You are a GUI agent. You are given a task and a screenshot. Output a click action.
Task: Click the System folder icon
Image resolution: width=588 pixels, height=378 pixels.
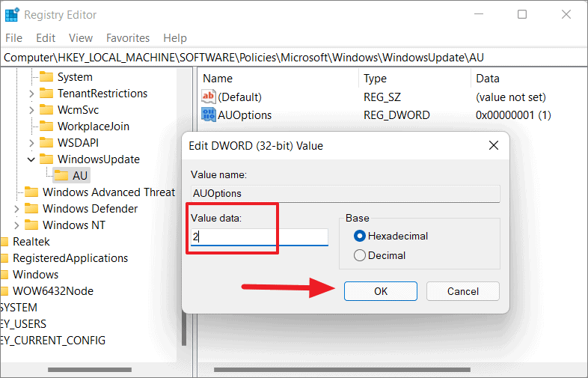pos(46,76)
